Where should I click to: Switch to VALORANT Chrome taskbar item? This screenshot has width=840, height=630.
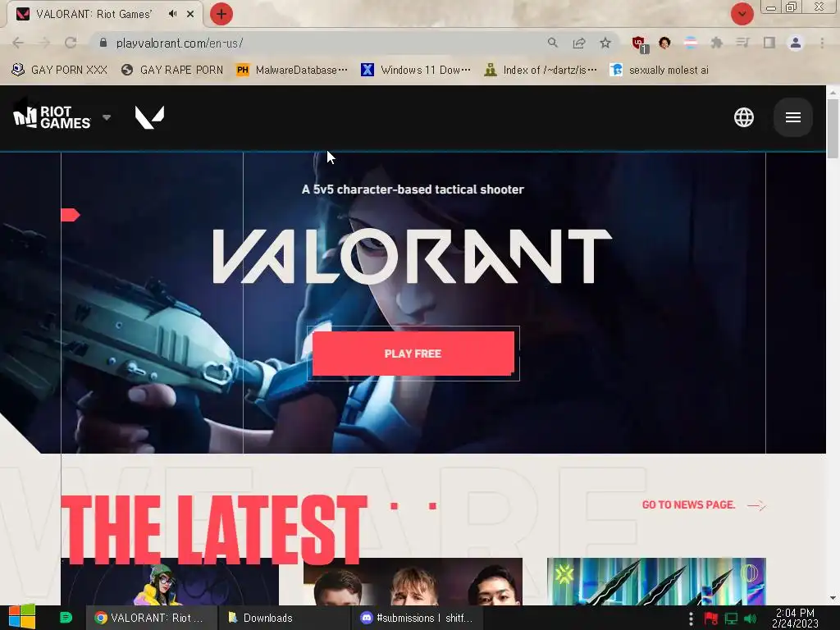[x=152, y=619]
